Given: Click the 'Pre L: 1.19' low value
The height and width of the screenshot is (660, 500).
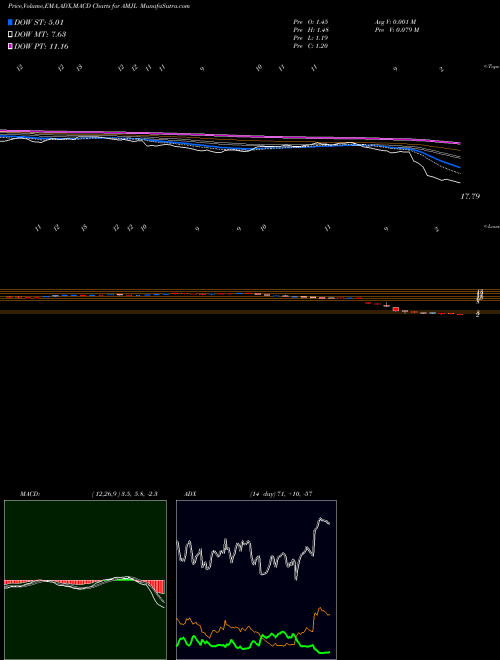Looking at the screenshot, I should tap(311, 38).
